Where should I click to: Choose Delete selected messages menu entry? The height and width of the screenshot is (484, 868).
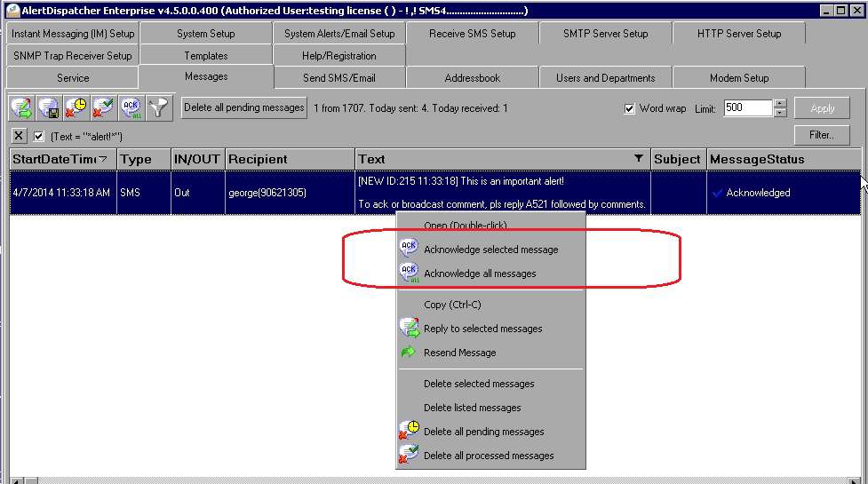click(491, 384)
